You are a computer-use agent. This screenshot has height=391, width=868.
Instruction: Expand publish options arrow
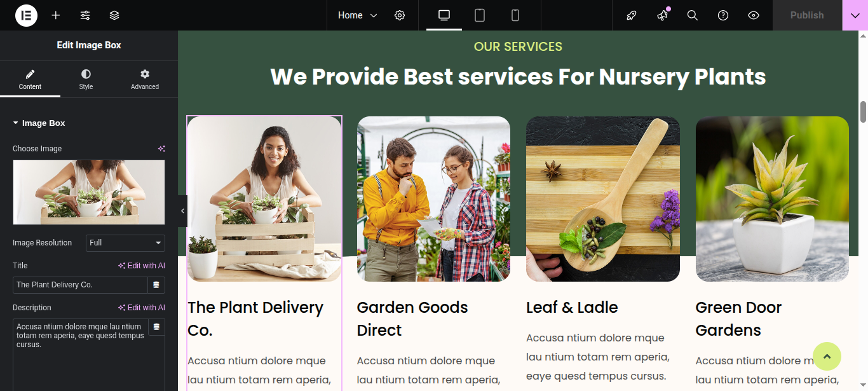click(x=855, y=15)
